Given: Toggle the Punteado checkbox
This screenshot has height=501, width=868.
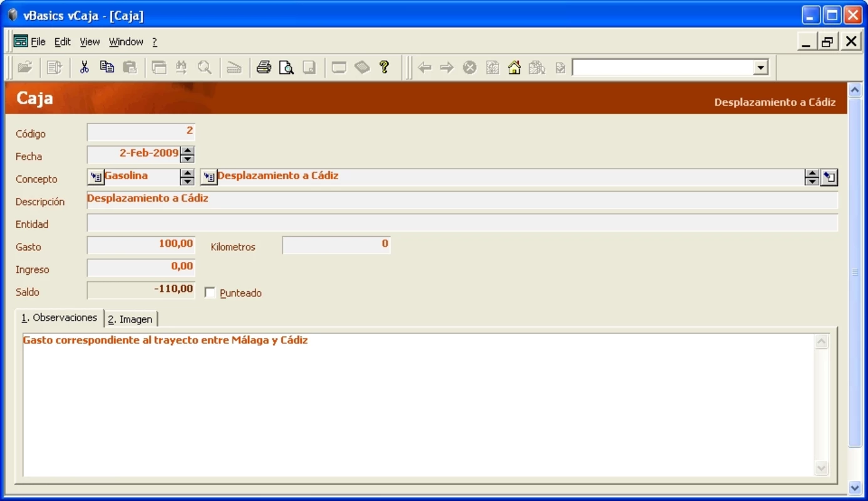Looking at the screenshot, I should point(210,292).
